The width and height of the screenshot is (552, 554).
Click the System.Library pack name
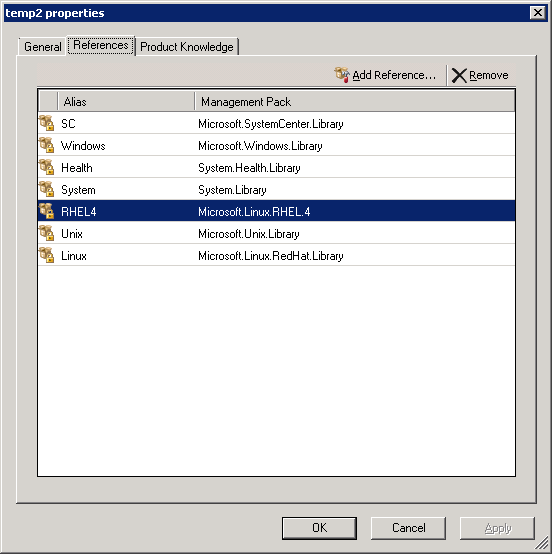(232, 190)
